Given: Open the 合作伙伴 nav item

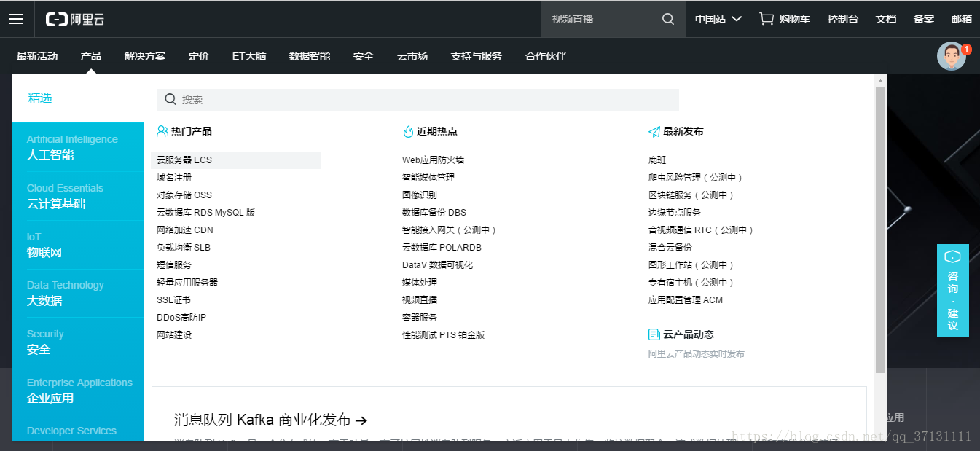Looking at the screenshot, I should pos(546,56).
